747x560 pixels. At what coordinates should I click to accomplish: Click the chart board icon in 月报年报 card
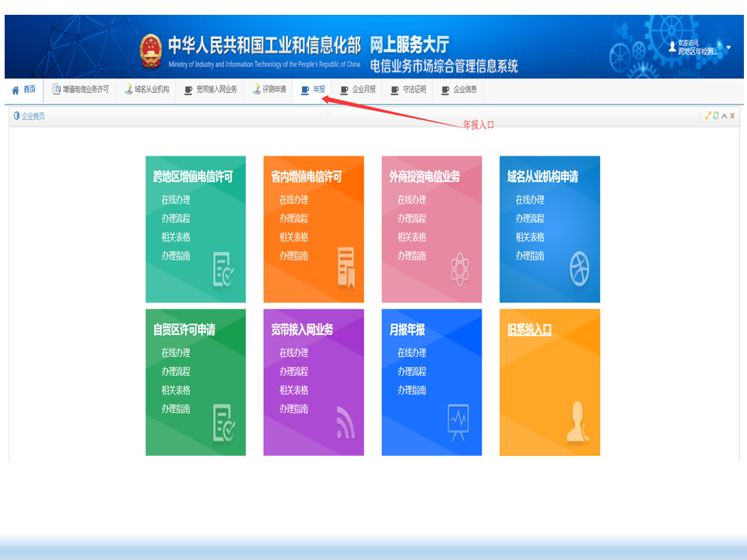pos(458,423)
